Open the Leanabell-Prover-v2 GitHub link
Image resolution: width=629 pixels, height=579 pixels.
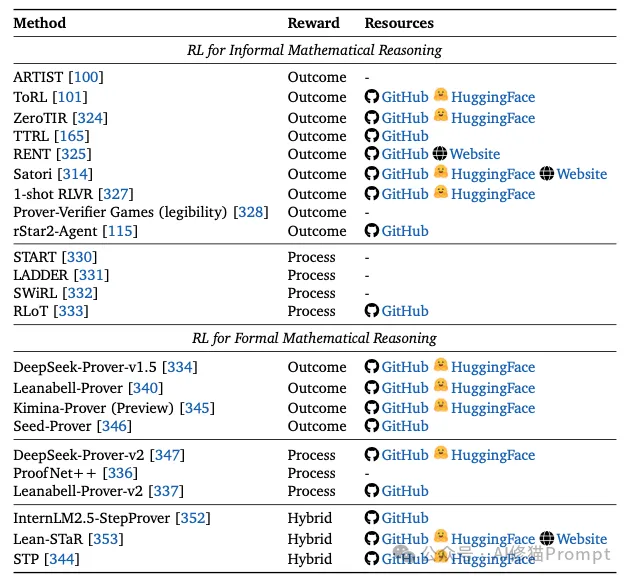(404, 491)
